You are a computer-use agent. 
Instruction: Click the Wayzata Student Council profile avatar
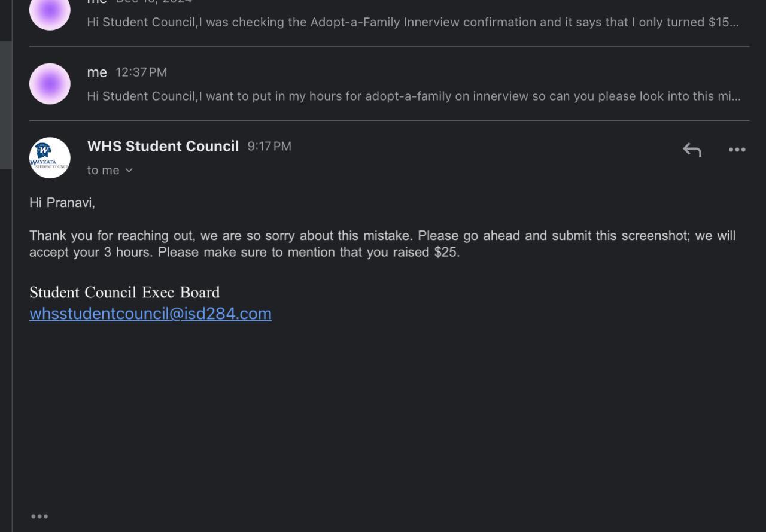50,158
